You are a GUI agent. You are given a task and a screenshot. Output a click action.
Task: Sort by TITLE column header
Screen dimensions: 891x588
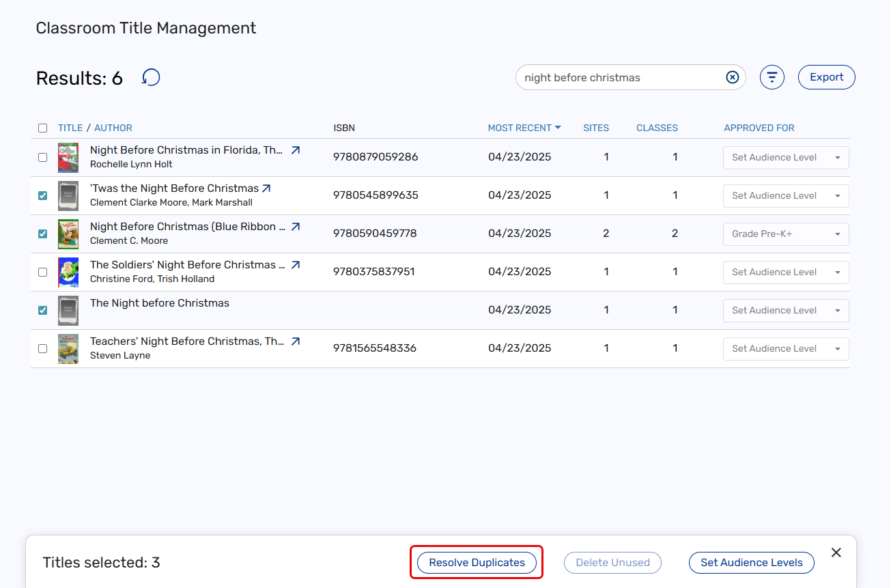point(70,128)
